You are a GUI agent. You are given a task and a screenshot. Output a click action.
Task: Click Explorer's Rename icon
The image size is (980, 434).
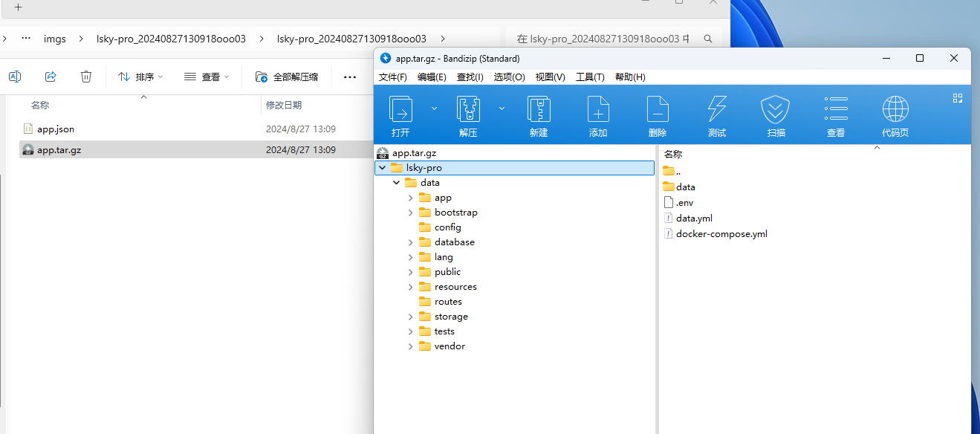point(15,77)
